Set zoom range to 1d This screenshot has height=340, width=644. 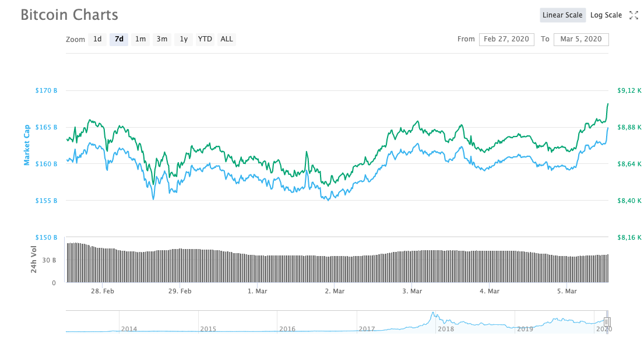(97, 39)
